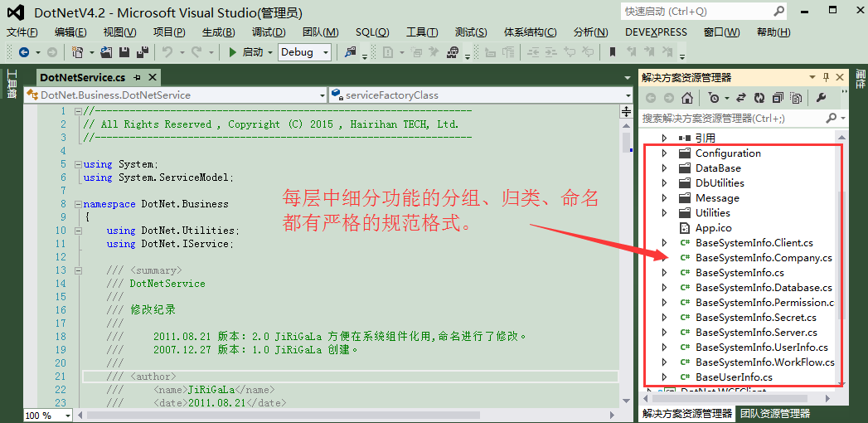The height and width of the screenshot is (423, 868).
Task: Click the Navigate Backward toolbar icon
Action: coord(24,52)
